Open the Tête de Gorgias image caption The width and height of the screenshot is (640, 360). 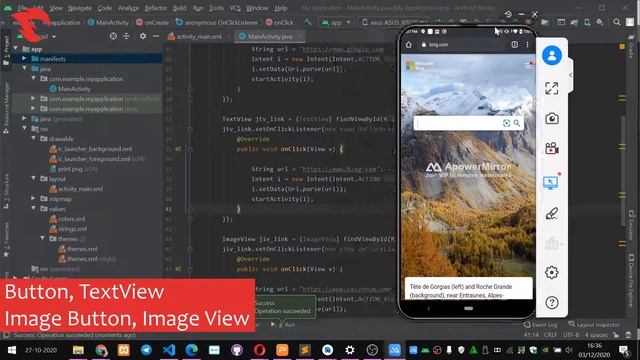pyautogui.click(x=469, y=288)
